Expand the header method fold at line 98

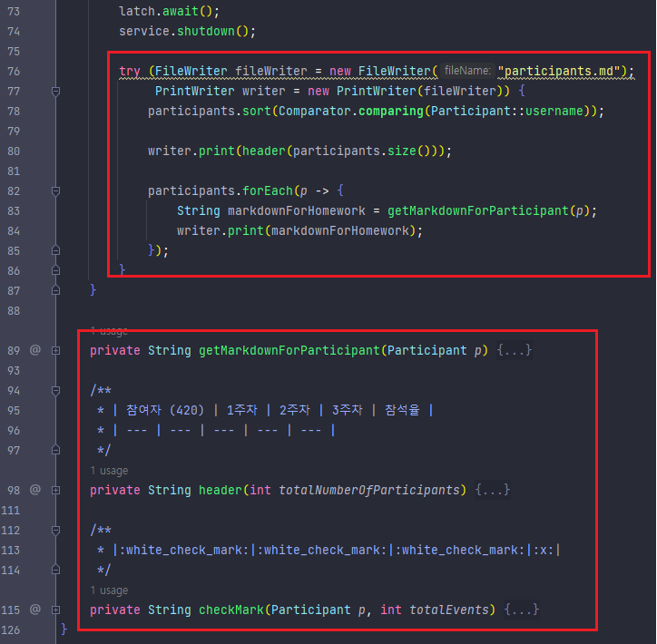tap(55, 490)
